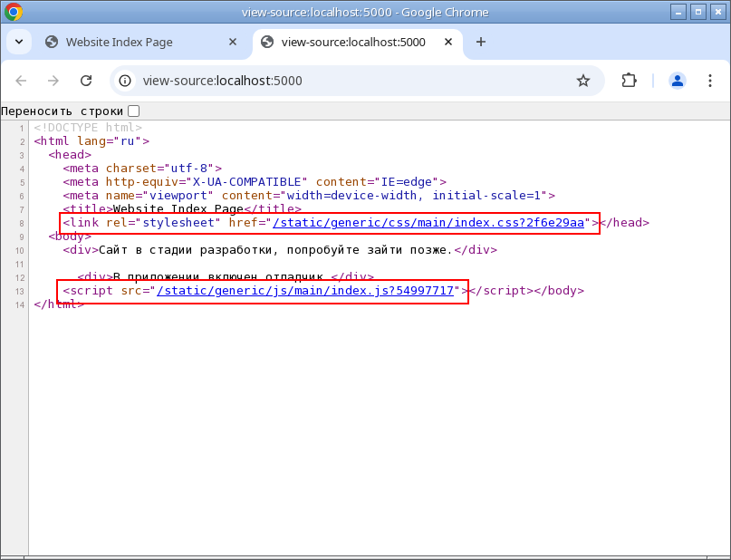Image resolution: width=731 pixels, height=560 pixels.
Task: Click the X-UA-COMPATIBLE meta line
Action: (x=255, y=181)
